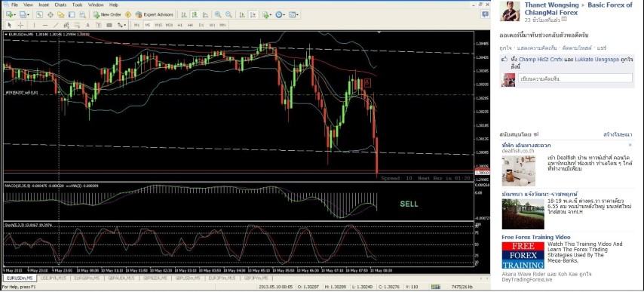Viewport: 644px width, 292px height.
Task: Draw a horizontal line on chart
Action: coord(45,25)
